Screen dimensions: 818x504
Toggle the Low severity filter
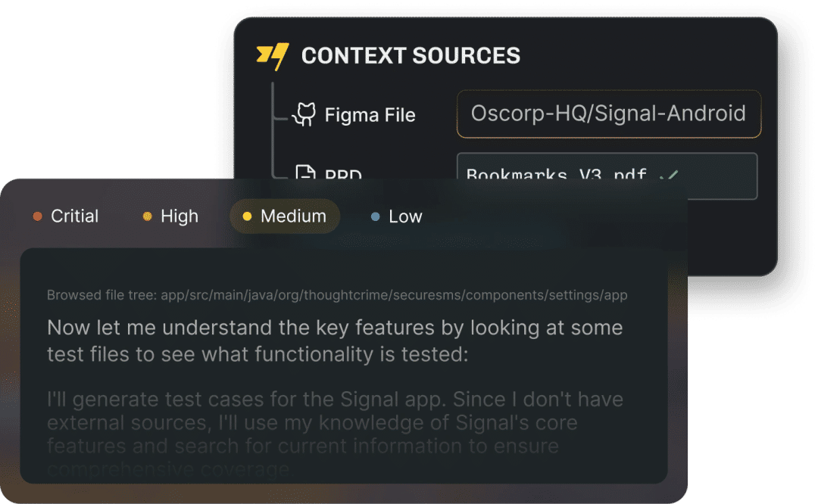(397, 216)
